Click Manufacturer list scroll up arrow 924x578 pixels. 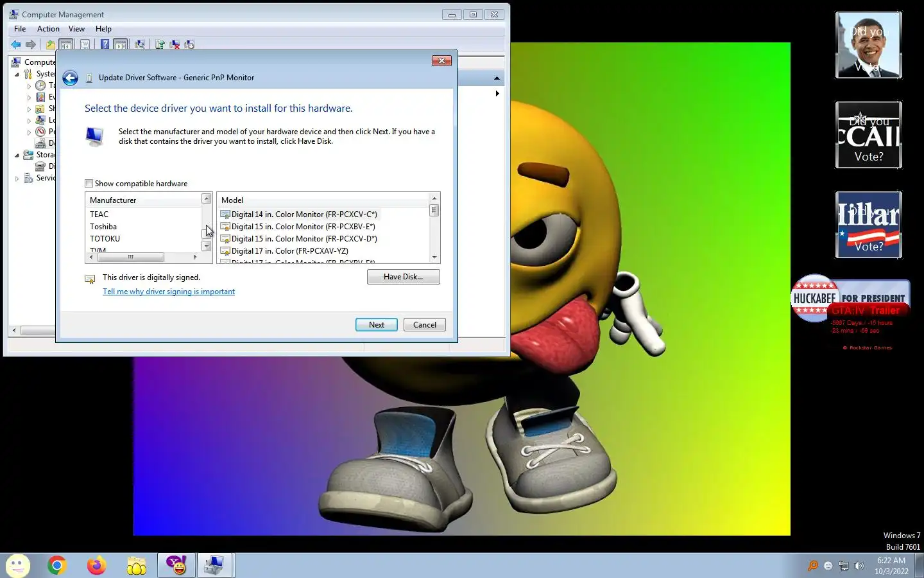pyautogui.click(x=207, y=199)
